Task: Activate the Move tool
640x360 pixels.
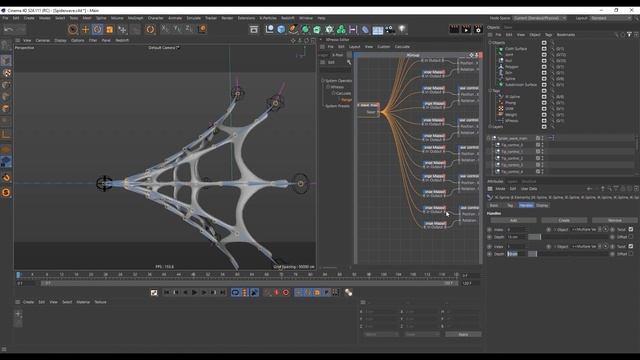Action: click(x=85, y=29)
